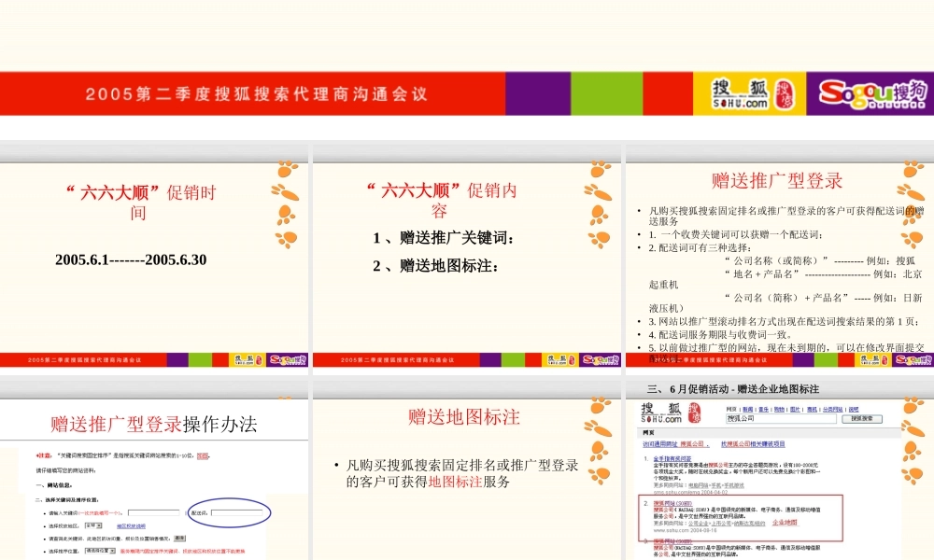934x560 pixels.
Task: Select the 网页 results tab
Action: coord(648,433)
